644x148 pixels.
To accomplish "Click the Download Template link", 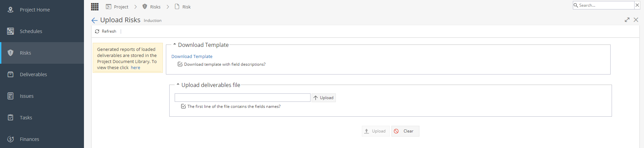I will click(x=192, y=56).
